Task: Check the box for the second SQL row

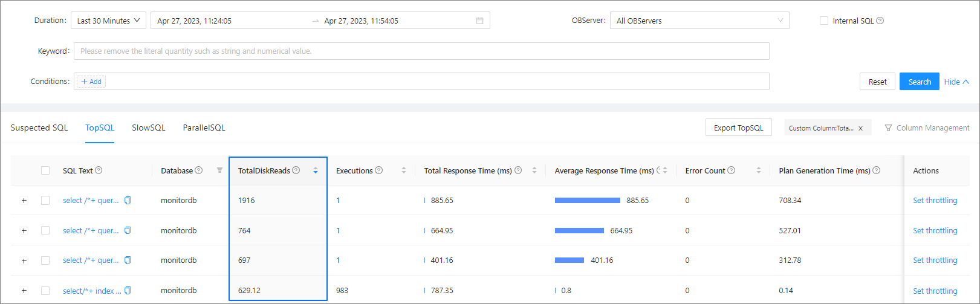Action: click(x=45, y=231)
